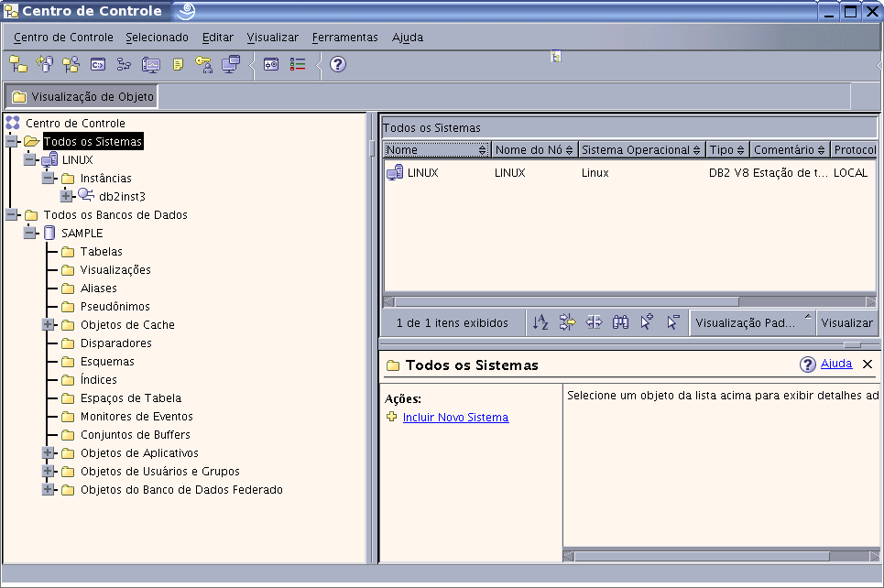Viewport: 884px width, 588px height.
Task: Collapse the SAMPLE database node
Action: click(30, 233)
